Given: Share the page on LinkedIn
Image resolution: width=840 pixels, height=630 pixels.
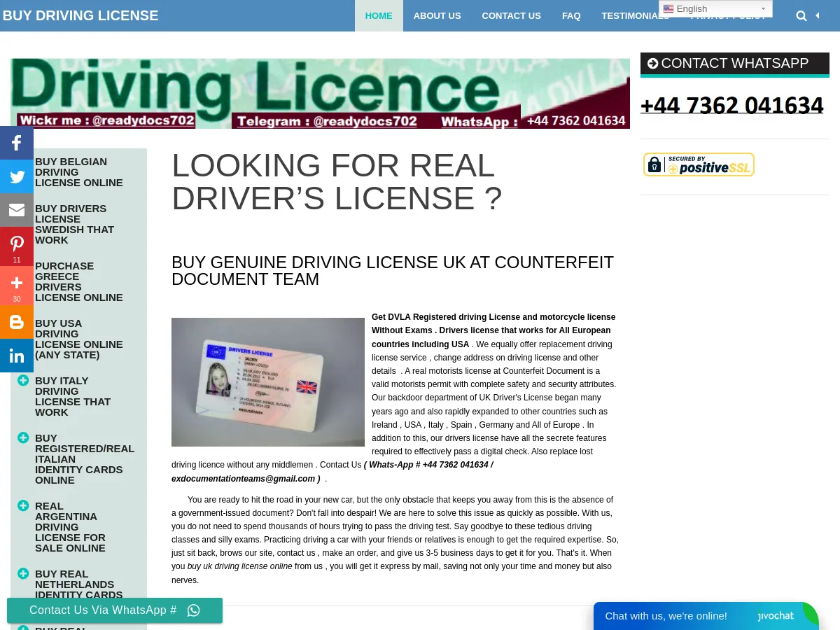Looking at the screenshot, I should pyautogui.click(x=17, y=356).
